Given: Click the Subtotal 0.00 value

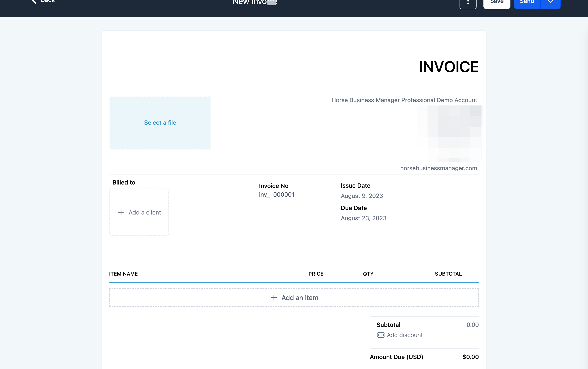Looking at the screenshot, I should click(x=473, y=325).
